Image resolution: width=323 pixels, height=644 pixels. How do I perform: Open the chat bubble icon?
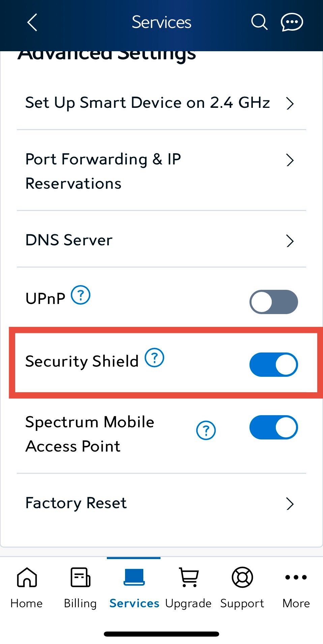pyautogui.click(x=292, y=23)
